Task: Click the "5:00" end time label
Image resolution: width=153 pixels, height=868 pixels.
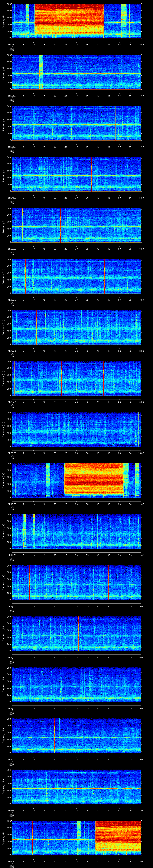Action: (141, 198)
